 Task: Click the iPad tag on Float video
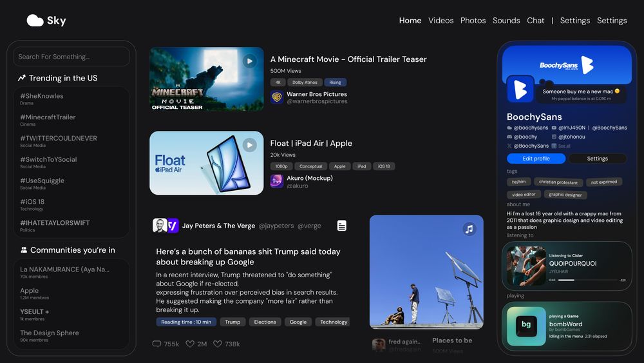361,166
